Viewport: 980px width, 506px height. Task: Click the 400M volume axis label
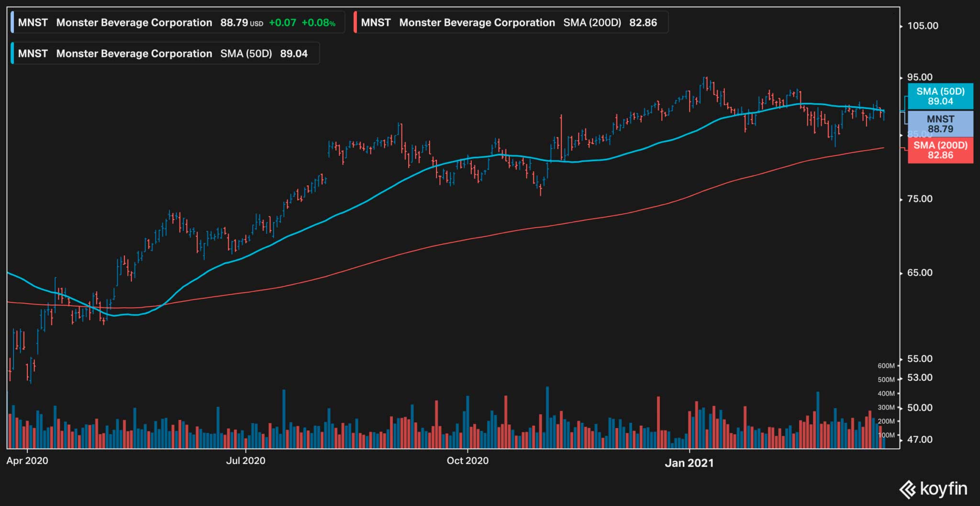tap(886, 394)
